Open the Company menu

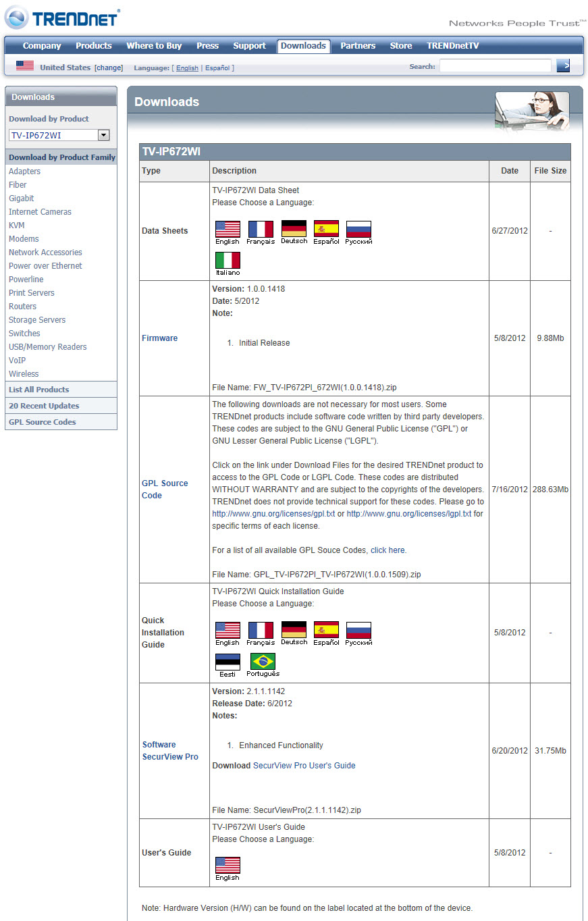click(42, 46)
